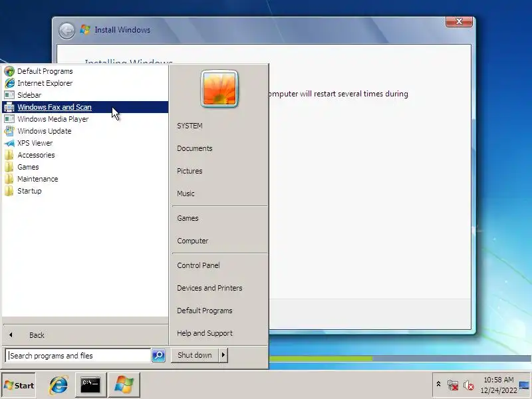Open Devices and Printers

click(209, 288)
